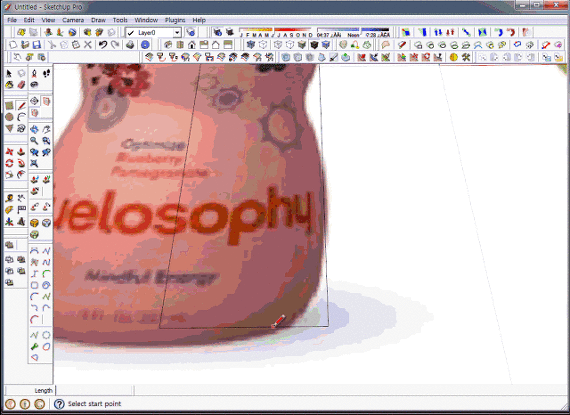Switch to Front view house icon
The height and width of the screenshot is (415, 570).
[192, 45]
